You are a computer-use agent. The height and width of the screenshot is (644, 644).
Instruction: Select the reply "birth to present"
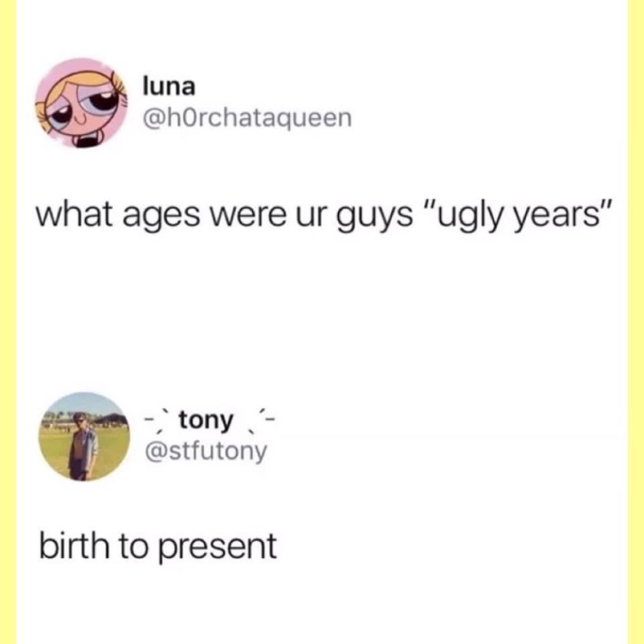pyautogui.click(x=158, y=547)
